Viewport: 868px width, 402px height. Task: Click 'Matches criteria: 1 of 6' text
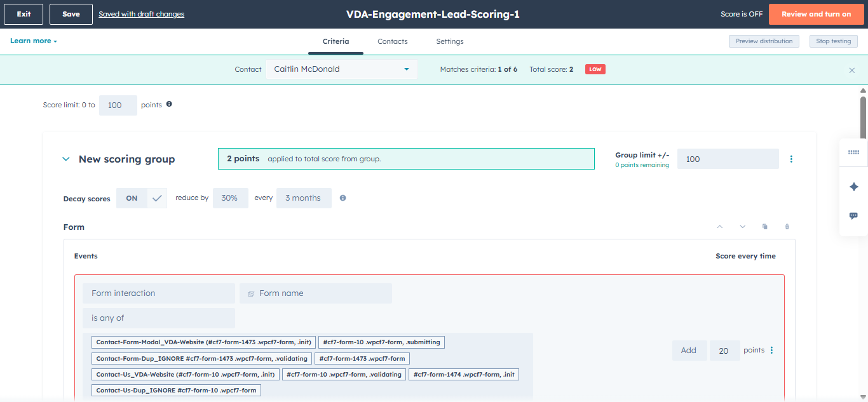pyautogui.click(x=478, y=69)
